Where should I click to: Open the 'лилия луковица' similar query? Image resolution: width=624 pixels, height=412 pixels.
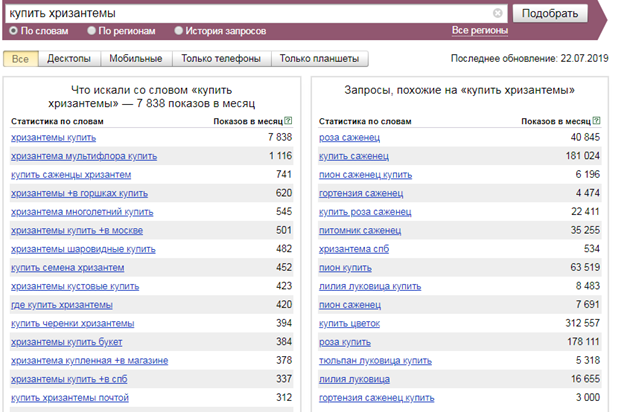pyautogui.click(x=354, y=379)
